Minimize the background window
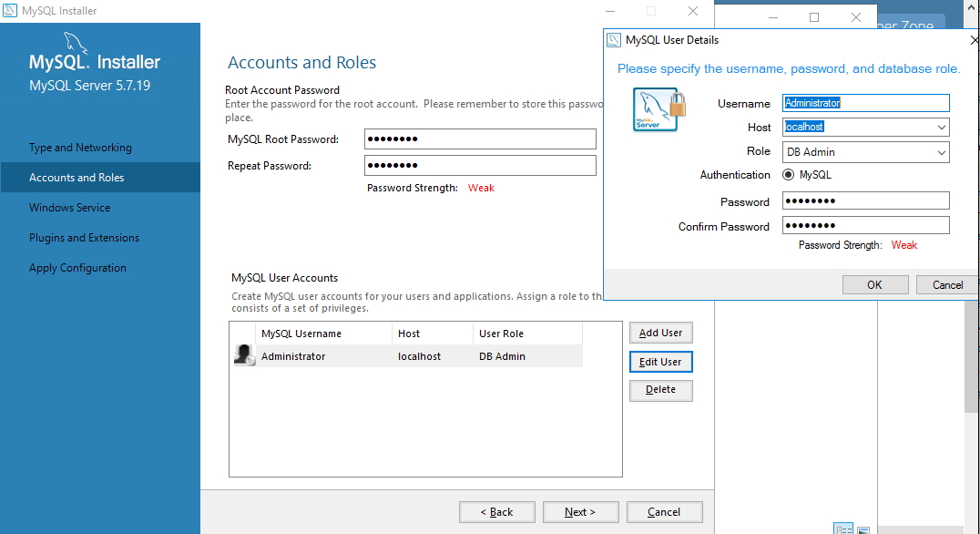Viewport: 980px width, 534px height. coord(773,17)
